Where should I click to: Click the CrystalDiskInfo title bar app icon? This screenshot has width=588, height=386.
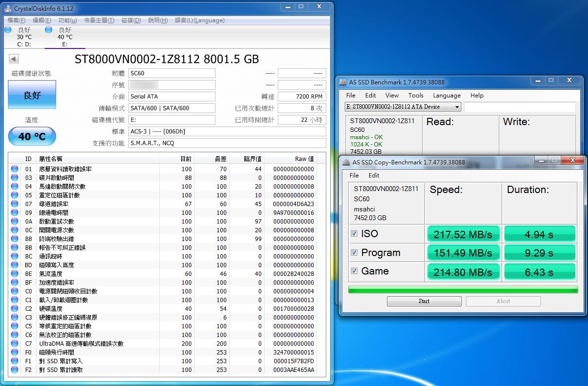(x=9, y=9)
